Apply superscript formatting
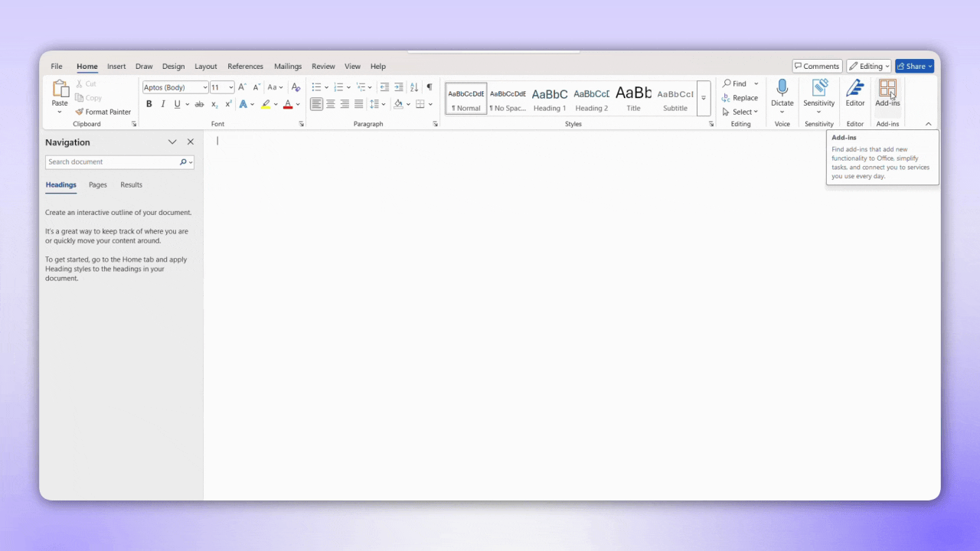The image size is (980, 551). 228,104
